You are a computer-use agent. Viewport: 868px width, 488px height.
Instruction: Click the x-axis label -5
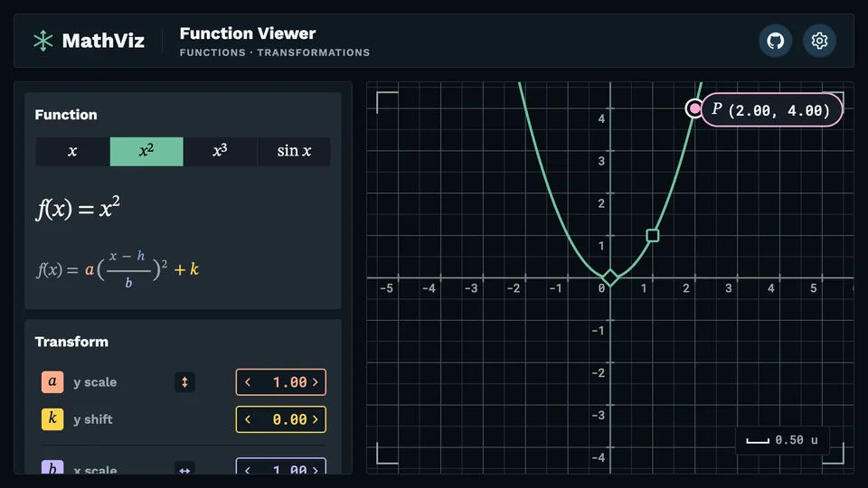(386, 288)
